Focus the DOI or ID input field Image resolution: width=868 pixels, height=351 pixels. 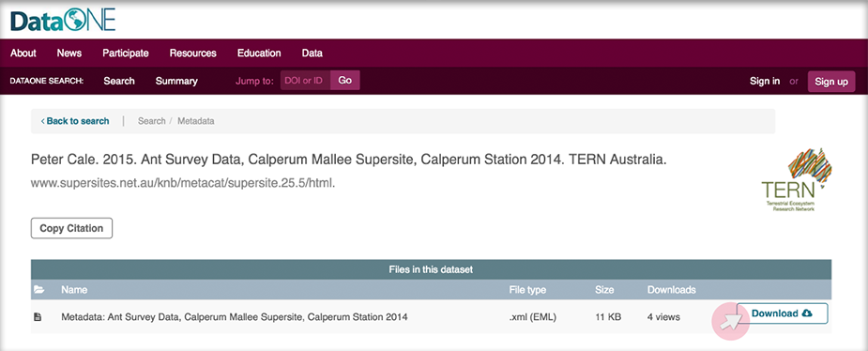(306, 81)
